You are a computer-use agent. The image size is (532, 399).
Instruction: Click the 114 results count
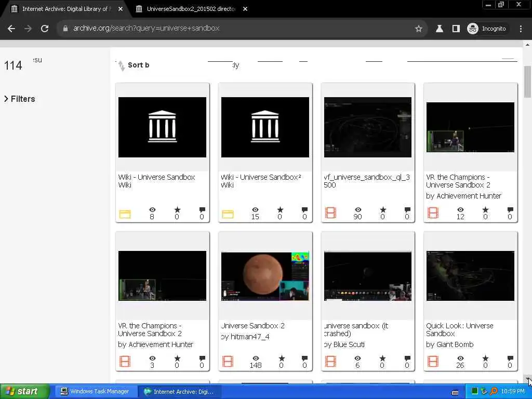13,65
